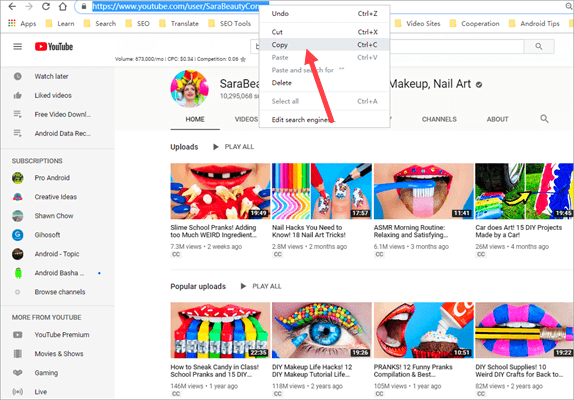Click the channel search magnifier beside ABOUT
The image size is (574, 400).
tap(544, 119)
